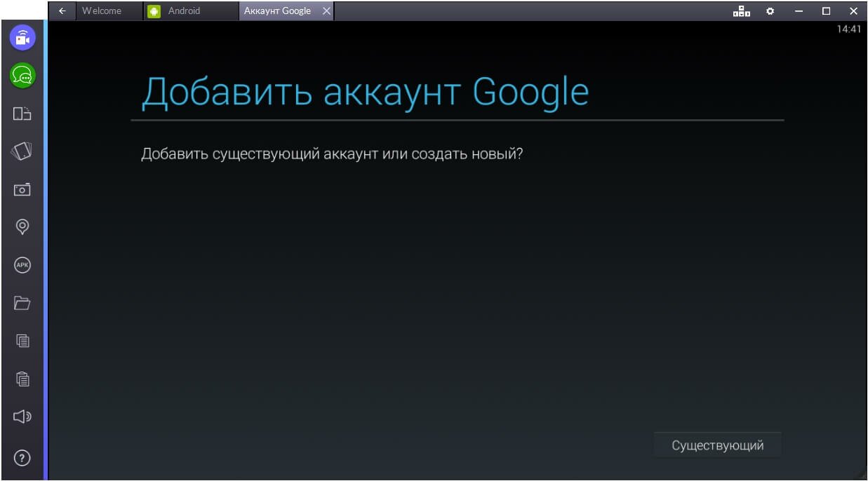Open the set location tool
868x481 pixels.
click(x=22, y=226)
